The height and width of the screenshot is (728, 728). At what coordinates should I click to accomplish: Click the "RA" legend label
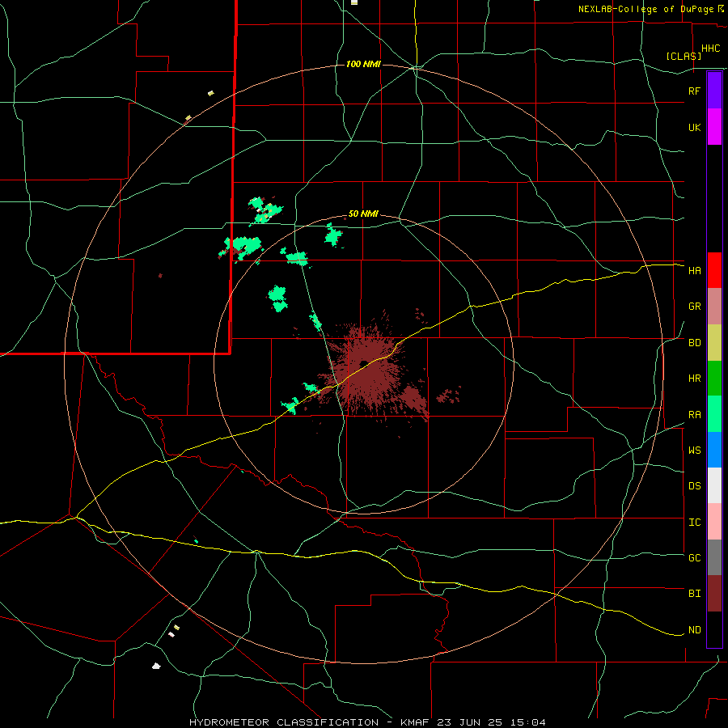pyautogui.click(x=694, y=415)
